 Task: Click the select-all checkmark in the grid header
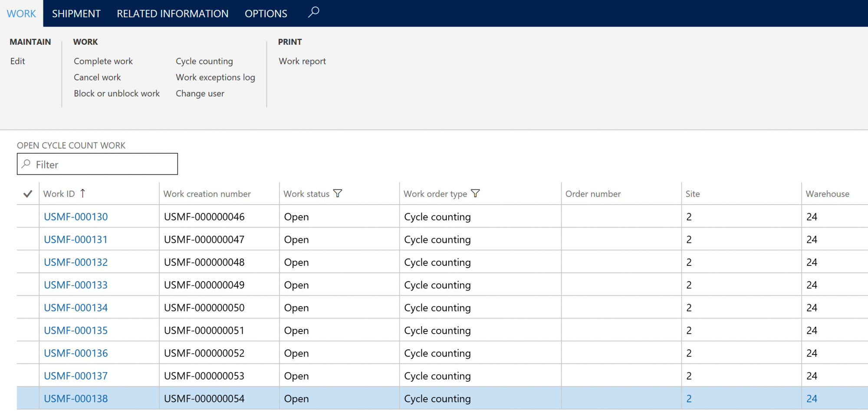[x=27, y=194]
